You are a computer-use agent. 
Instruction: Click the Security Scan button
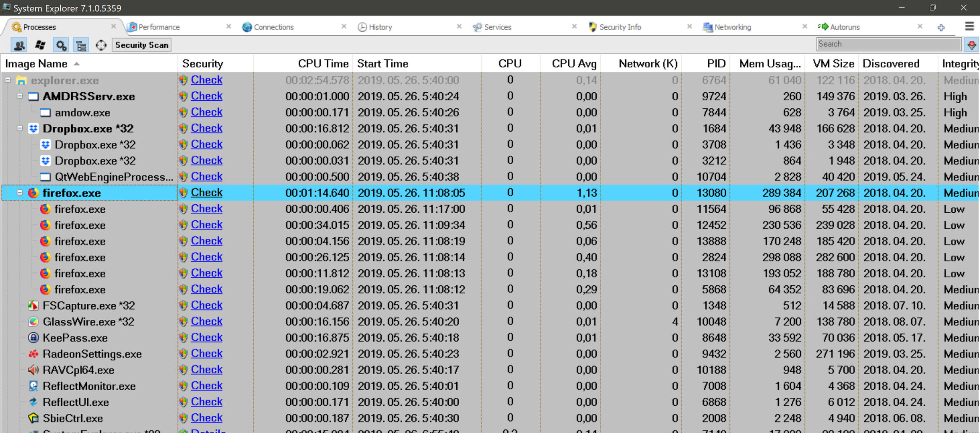click(142, 45)
